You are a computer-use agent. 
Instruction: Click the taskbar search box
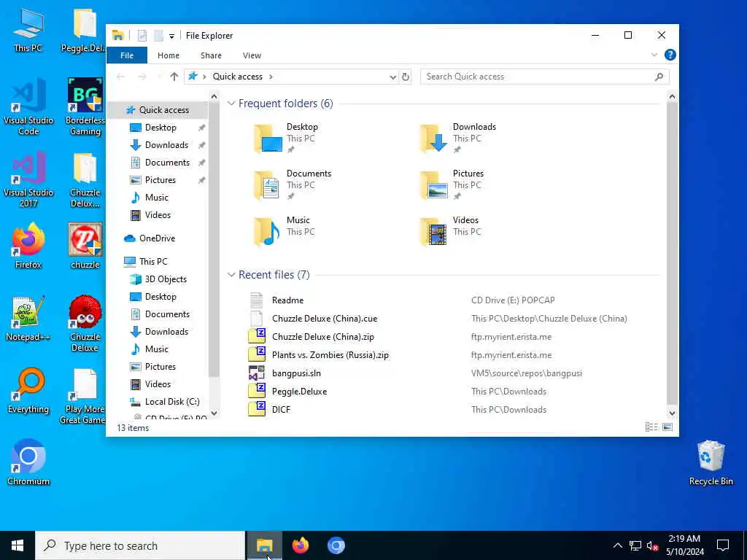[x=141, y=545]
